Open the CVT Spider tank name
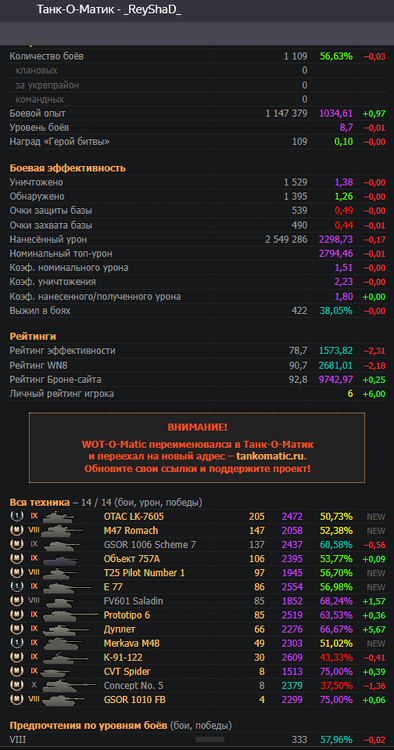Image resolution: width=394 pixels, height=750 pixels. coord(127,671)
